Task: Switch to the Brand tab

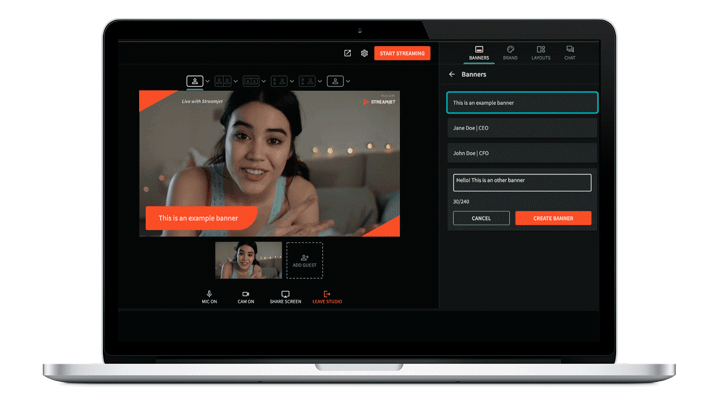Action: pyautogui.click(x=510, y=52)
